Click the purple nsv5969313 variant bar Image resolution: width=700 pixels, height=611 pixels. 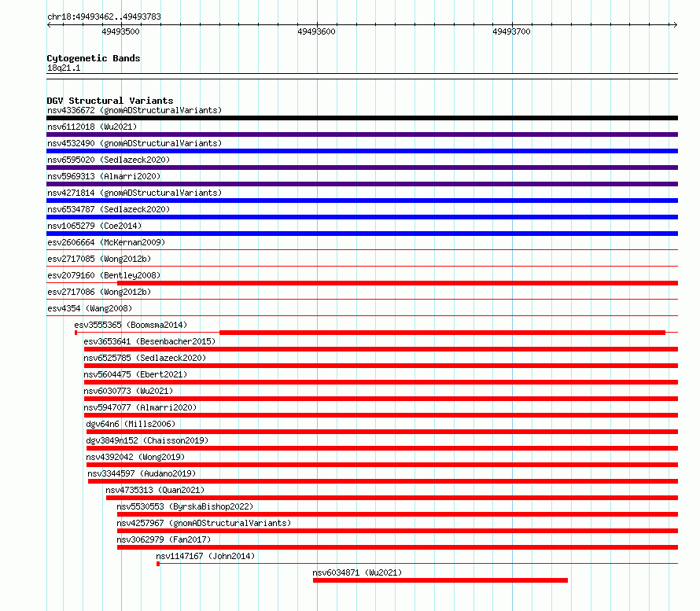[362, 184]
